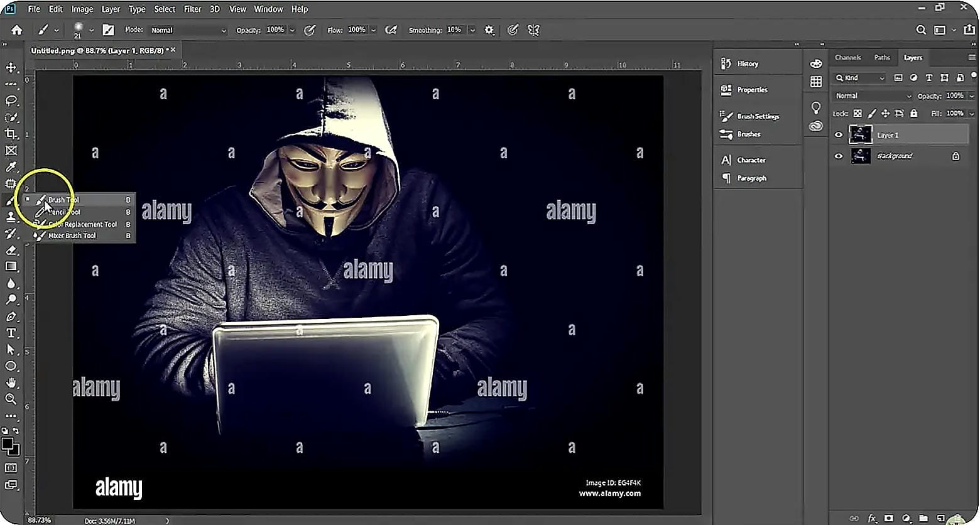Expand the layer Kind filter dropdown
Viewport: 980px width, 525px height.
pos(860,78)
